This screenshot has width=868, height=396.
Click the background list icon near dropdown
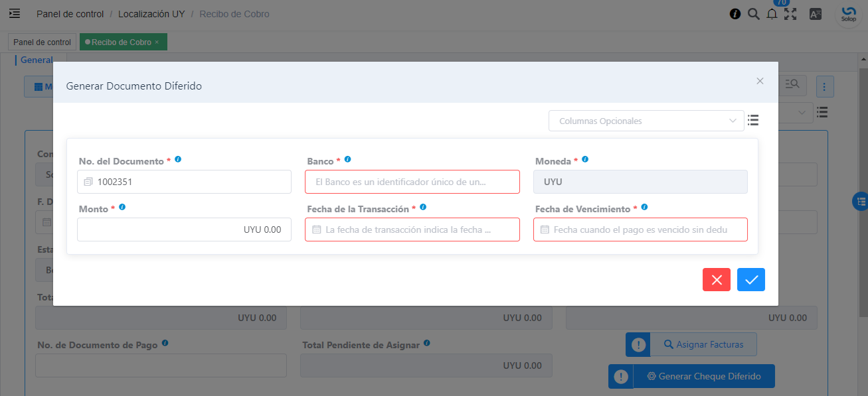point(822,112)
